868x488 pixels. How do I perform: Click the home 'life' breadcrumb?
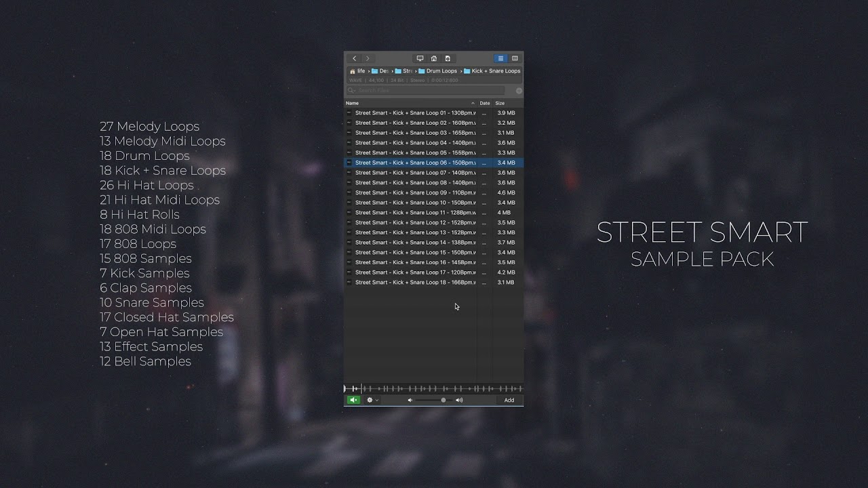click(357, 70)
